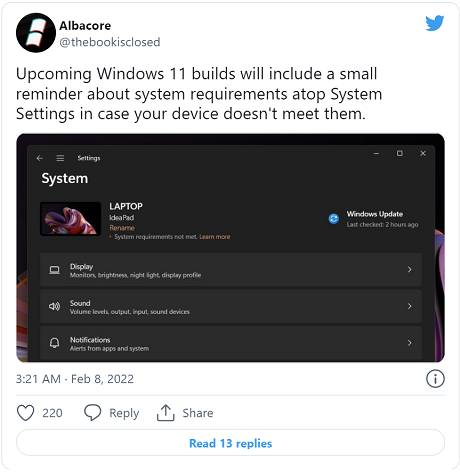Click the Twitter bird logo
460x472 pixels.
click(x=435, y=23)
